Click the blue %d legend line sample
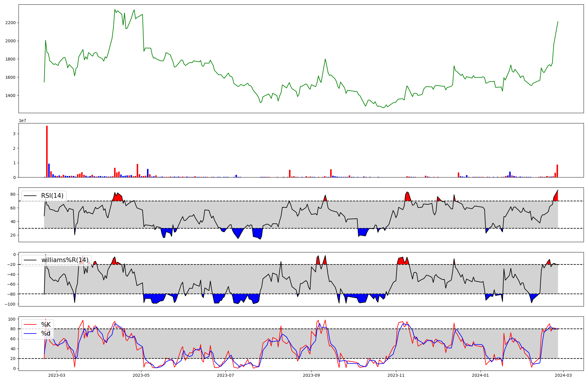The height and width of the screenshot is (382, 588). [30, 334]
